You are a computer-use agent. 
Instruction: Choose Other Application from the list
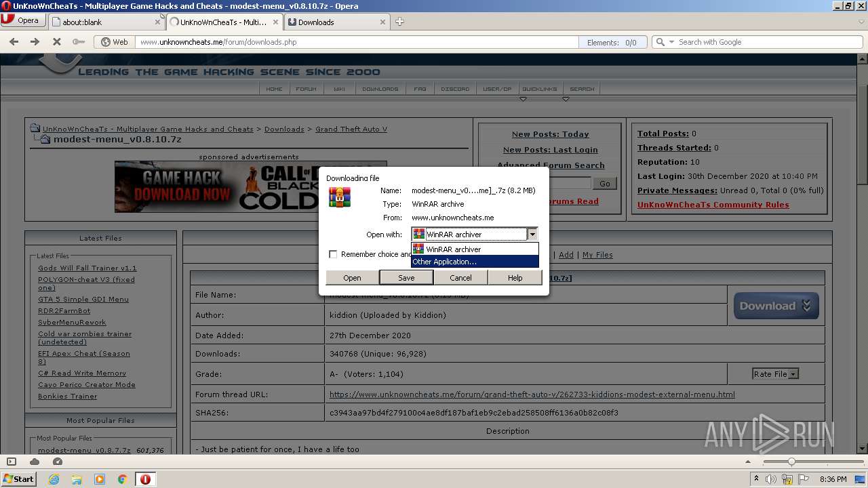[x=475, y=262]
